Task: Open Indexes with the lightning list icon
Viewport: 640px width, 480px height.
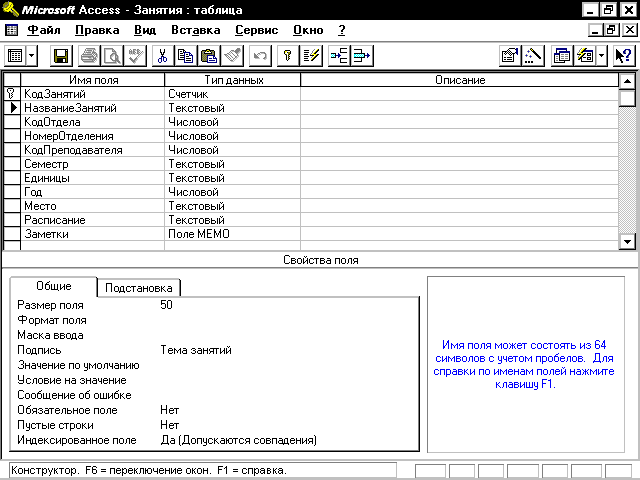Action: point(311,56)
